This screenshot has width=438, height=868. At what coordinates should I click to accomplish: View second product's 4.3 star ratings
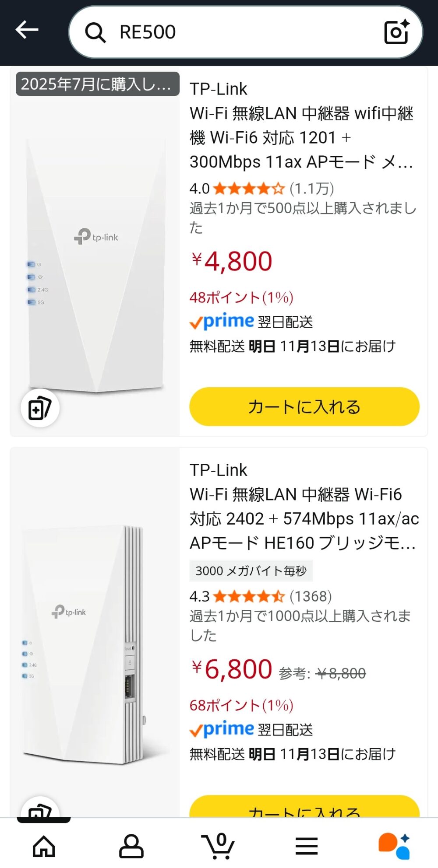point(261,596)
